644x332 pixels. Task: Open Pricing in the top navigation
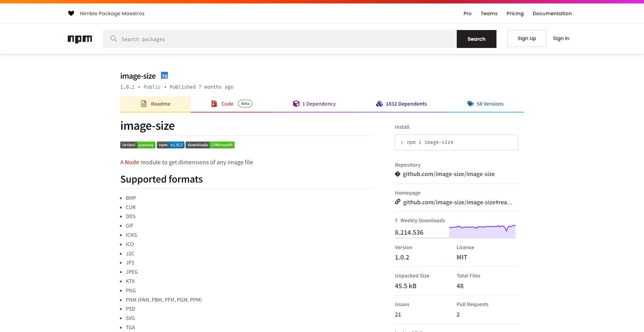point(515,13)
